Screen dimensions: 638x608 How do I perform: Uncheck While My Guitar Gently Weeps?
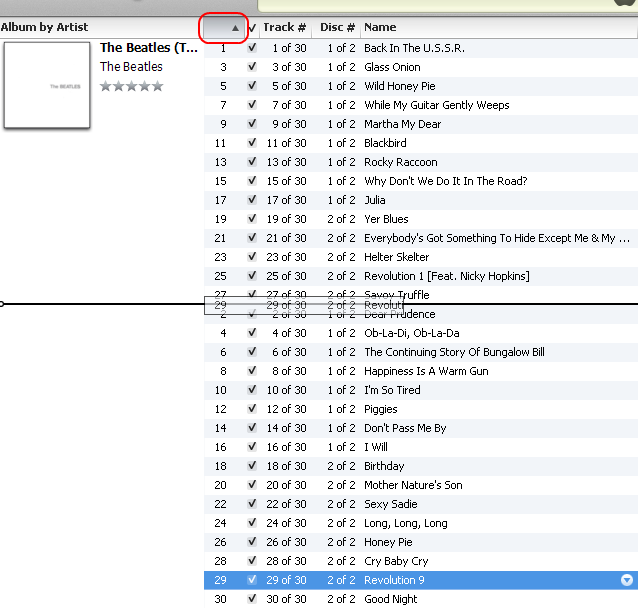(252, 105)
